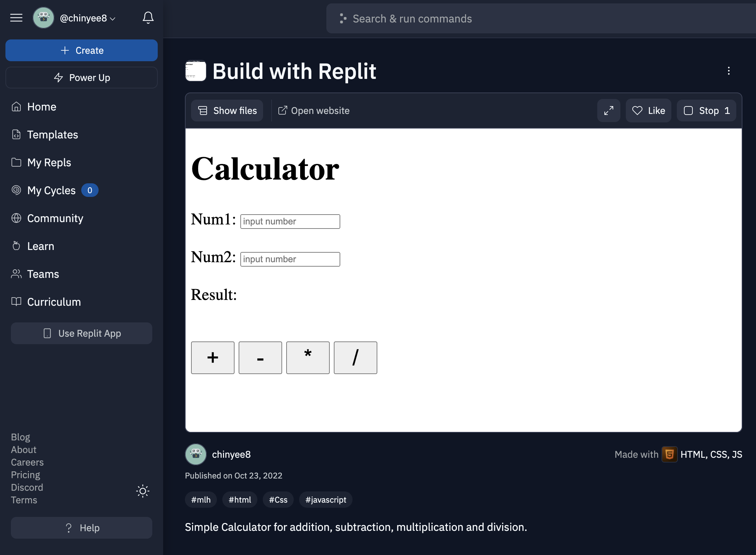
Task: Like this repl with heart button
Action: coord(648,111)
